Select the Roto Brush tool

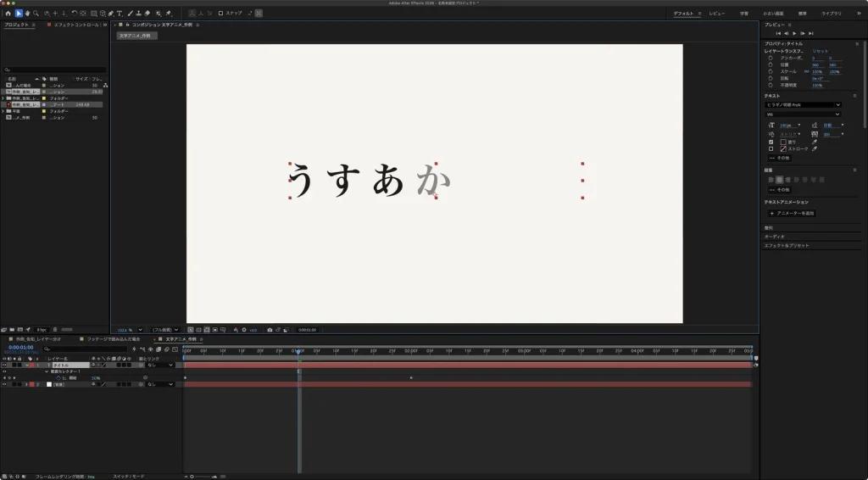159,14
